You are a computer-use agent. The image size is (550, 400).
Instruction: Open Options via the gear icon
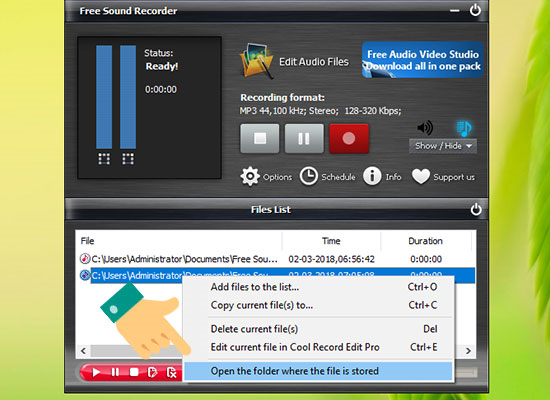pos(250,176)
